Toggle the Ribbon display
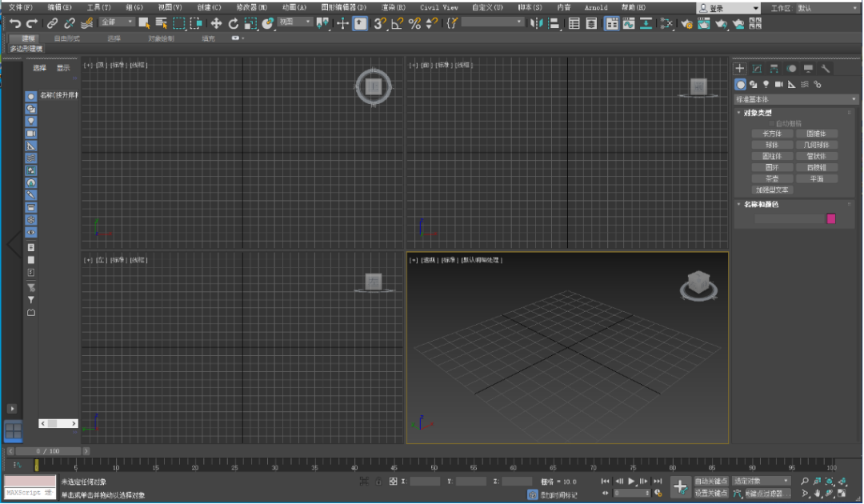Viewport: 864px width, 504px height. tap(612, 23)
